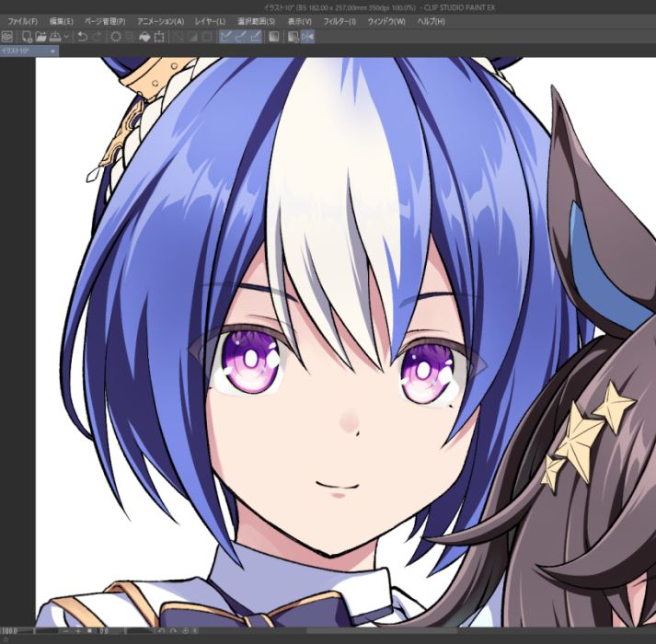This screenshot has width=656, height=644.
Task: Click the rotate right icon in status bar
Action: 173,631
